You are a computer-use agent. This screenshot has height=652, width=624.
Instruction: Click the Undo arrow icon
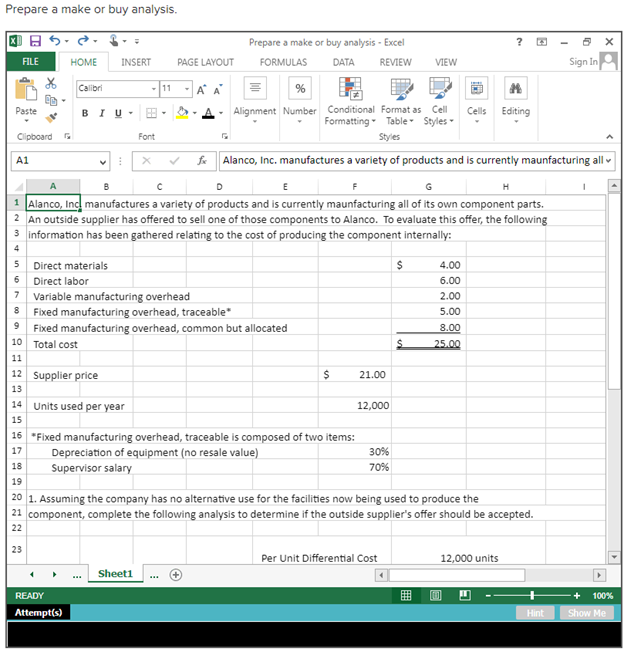[55, 40]
